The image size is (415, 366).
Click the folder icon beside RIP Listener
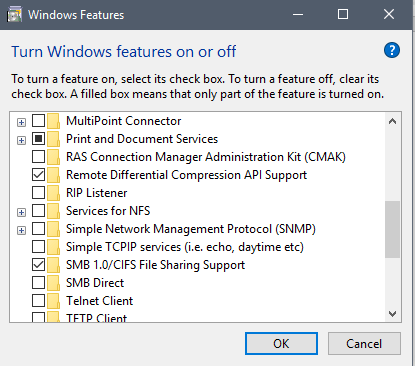[x=53, y=193]
